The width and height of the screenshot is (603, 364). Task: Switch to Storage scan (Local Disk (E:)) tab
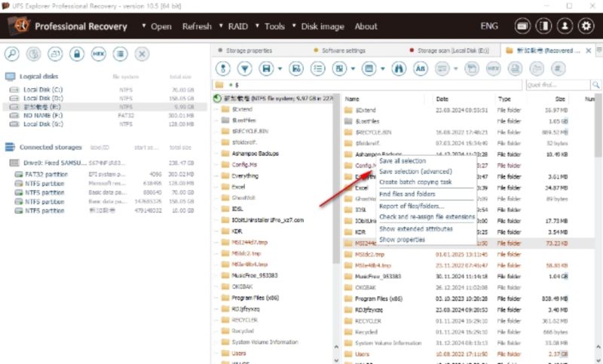453,50
